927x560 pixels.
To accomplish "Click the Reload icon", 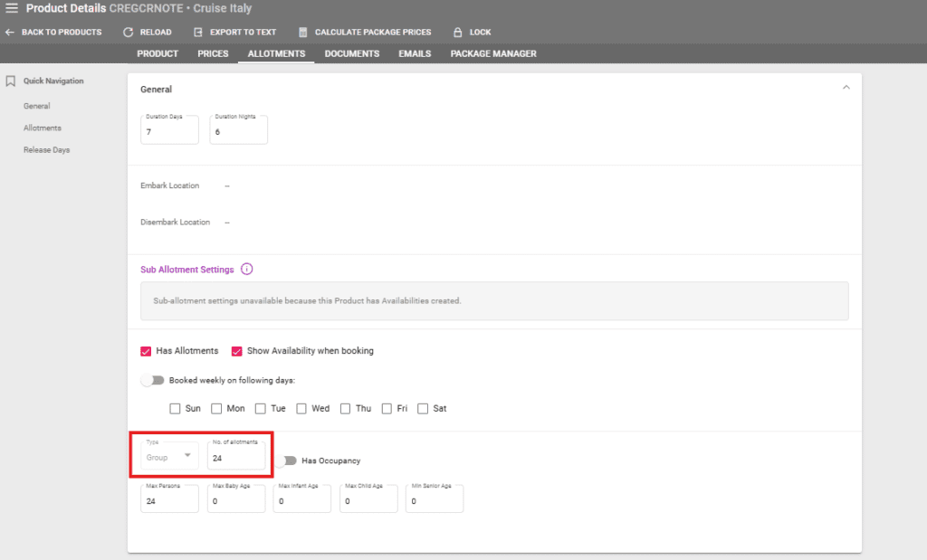I will pos(128,33).
